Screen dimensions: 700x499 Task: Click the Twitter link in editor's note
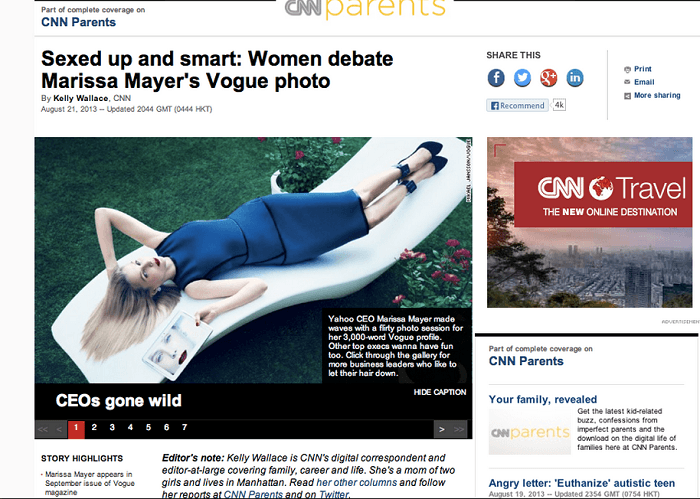[333, 494]
